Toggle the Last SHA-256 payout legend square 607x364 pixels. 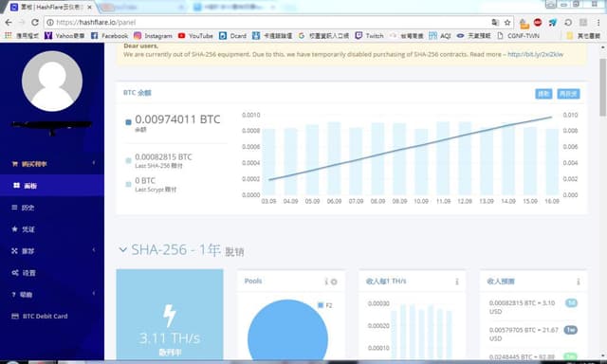point(129,161)
